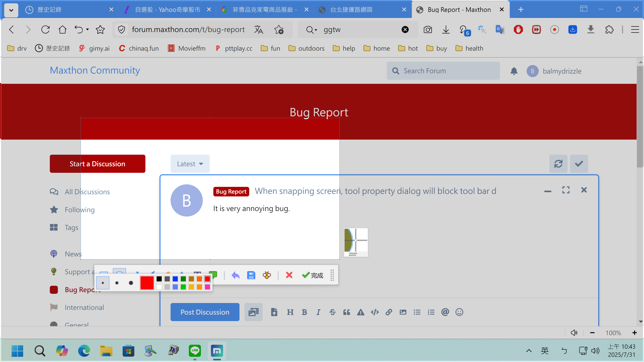The height and width of the screenshot is (362, 644).
Task: Open forum notifications bell
Action: point(514,71)
